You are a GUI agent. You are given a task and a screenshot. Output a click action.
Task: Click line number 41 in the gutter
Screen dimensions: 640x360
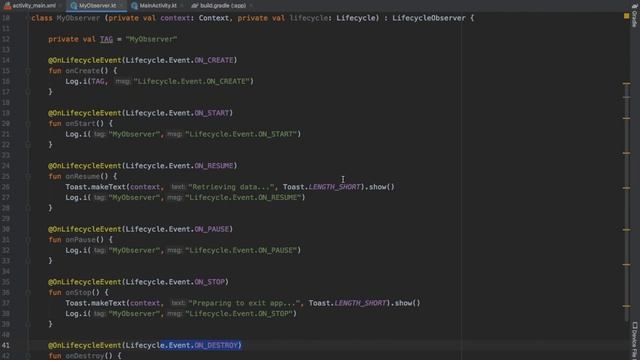coord(6,345)
